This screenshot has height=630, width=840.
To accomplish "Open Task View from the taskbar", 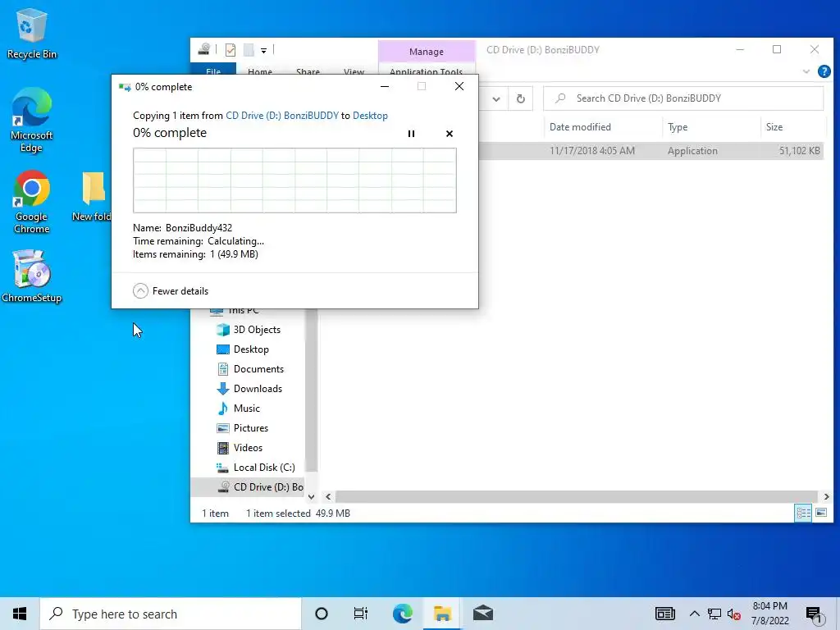I will coord(361,614).
